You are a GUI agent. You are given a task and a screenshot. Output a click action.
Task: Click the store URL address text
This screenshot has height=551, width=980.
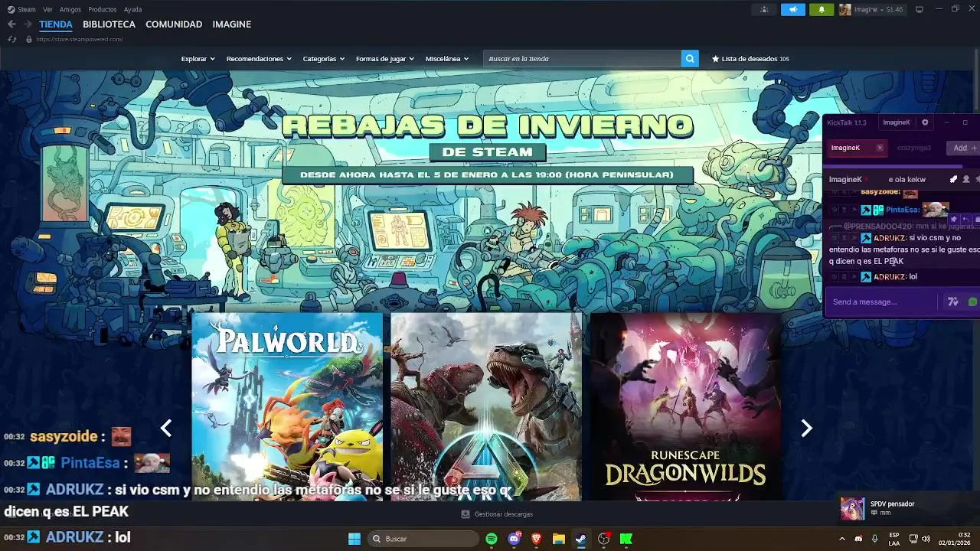(x=80, y=39)
